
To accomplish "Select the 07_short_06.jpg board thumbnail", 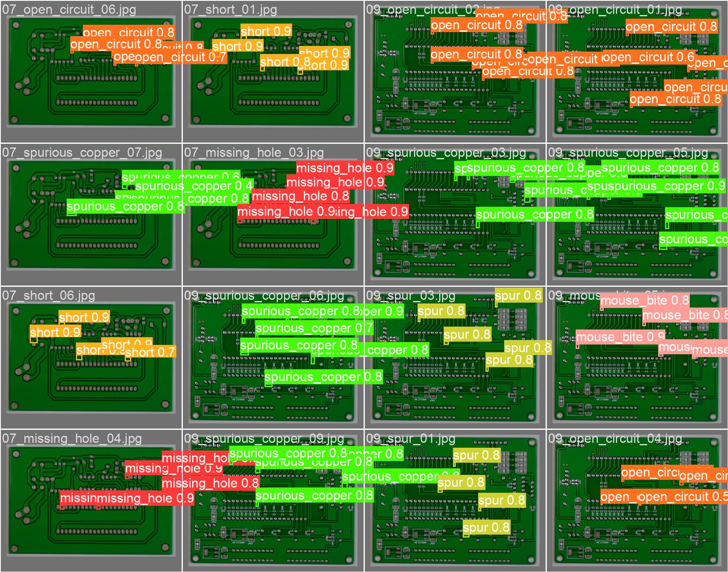I will (x=91, y=357).
